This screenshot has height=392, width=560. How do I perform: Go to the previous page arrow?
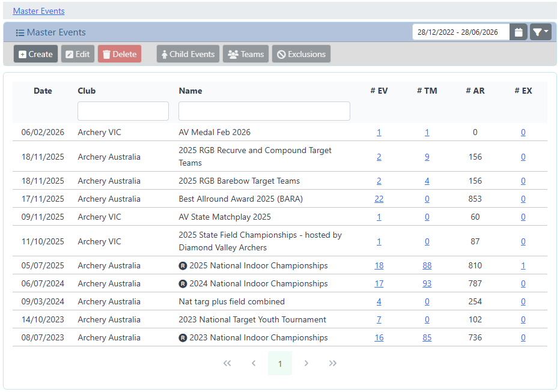(x=254, y=363)
